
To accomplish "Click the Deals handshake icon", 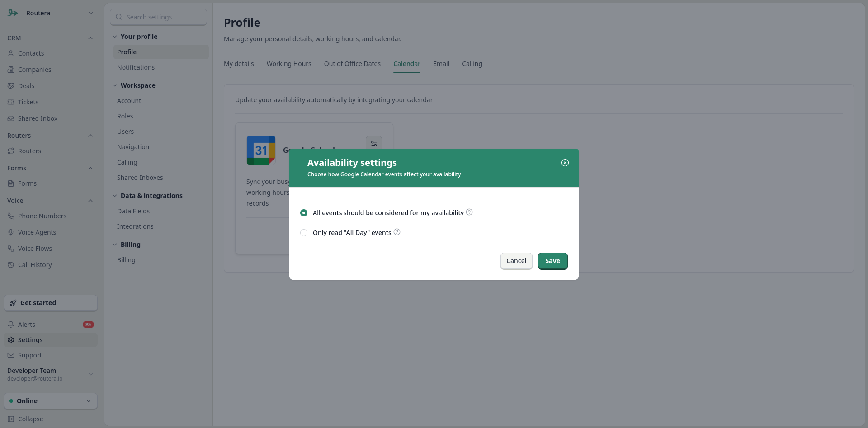I will coord(11,86).
